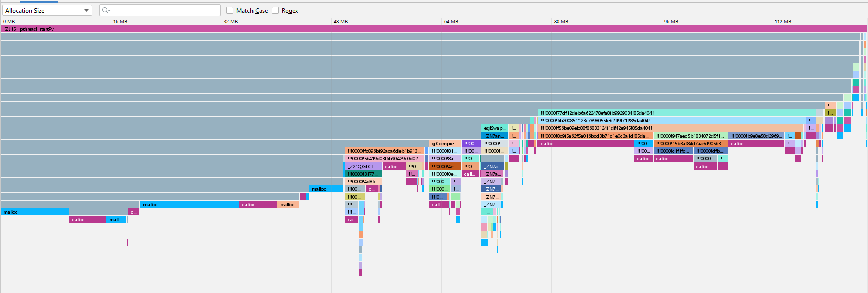Pick the _Z21QGLCL... call block
Screen dimensions: 868x293
364,167
